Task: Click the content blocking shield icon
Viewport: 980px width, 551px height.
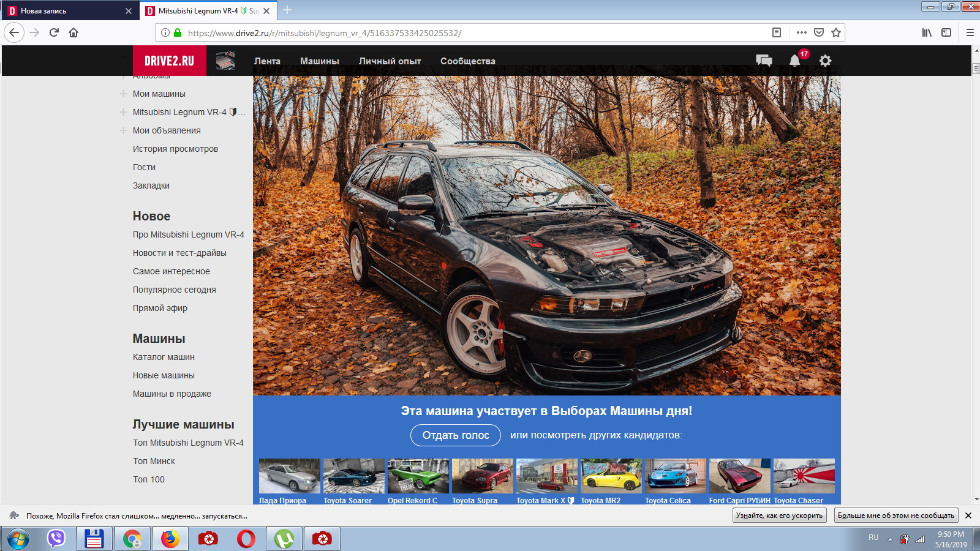Action: pos(818,32)
